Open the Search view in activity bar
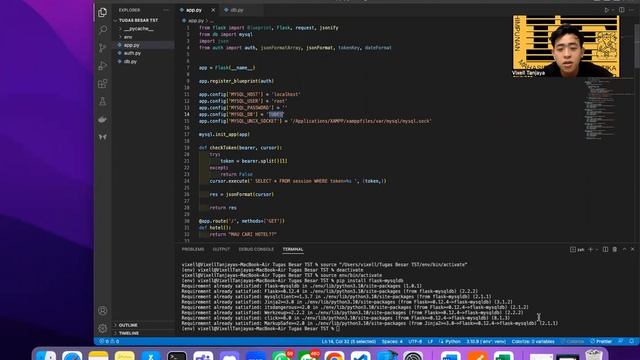Screen dimensions: 640x360 click(102, 30)
